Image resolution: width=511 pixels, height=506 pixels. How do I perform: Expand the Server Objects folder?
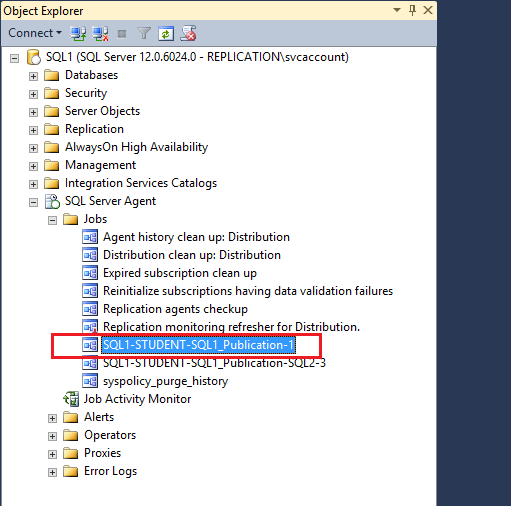point(33,112)
